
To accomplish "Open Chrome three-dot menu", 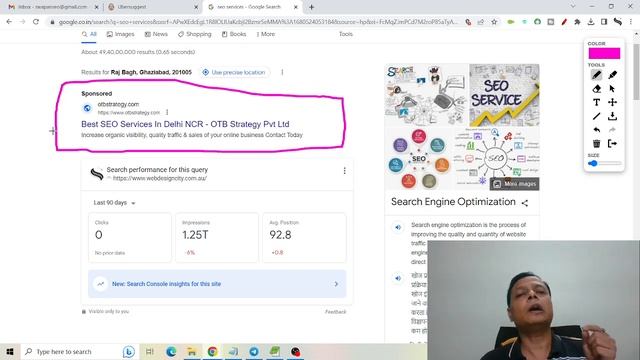I will pos(631,22).
